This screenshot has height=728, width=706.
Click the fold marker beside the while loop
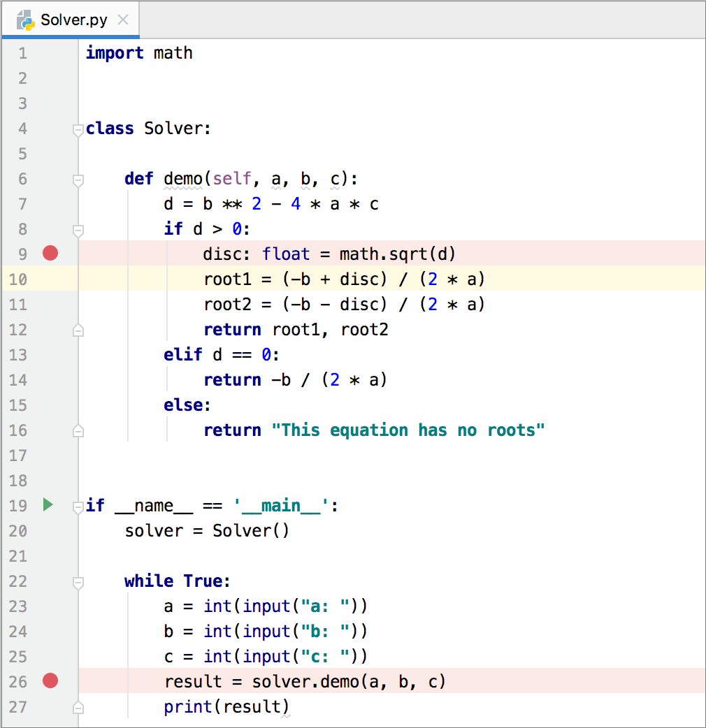click(78, 581)
